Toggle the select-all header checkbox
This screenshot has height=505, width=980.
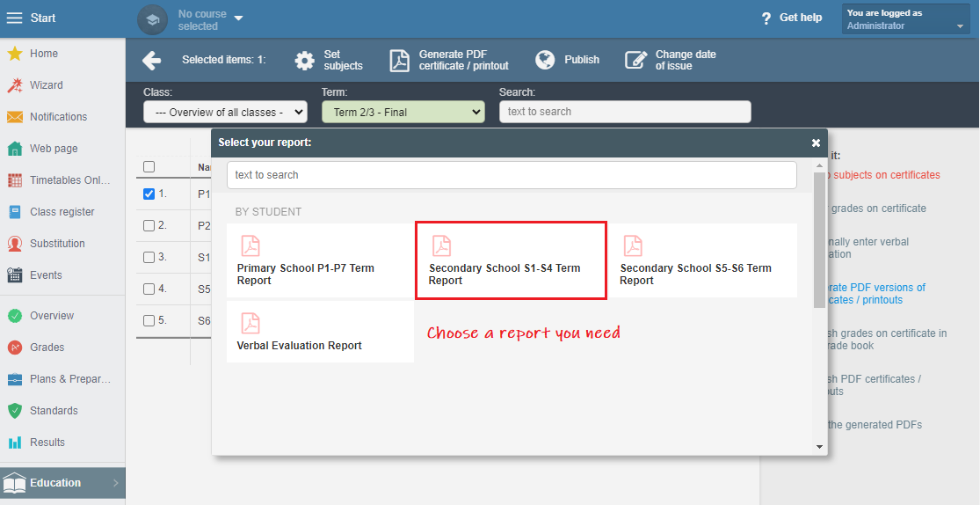[149, 167]
